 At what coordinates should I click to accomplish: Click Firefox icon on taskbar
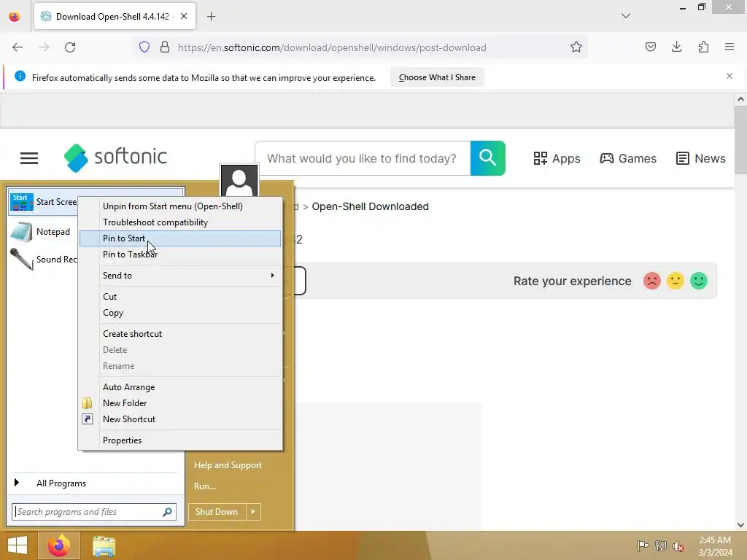click(59, 545)
